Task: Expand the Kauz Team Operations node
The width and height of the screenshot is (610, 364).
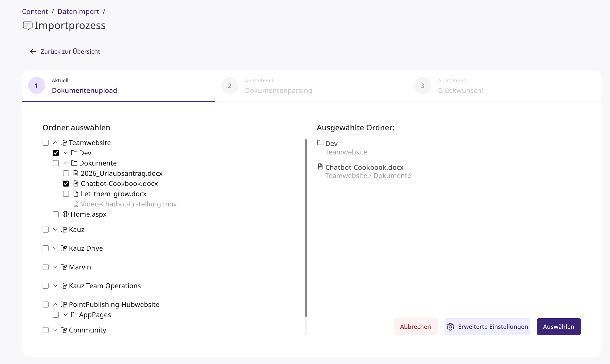Action: pyautogui.click(x=55, y=286)
